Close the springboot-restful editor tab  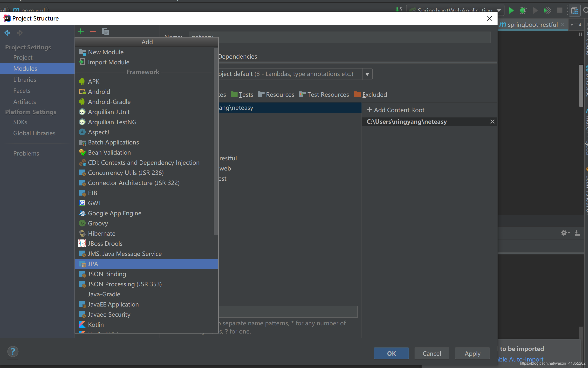click(x=562, y=25)
